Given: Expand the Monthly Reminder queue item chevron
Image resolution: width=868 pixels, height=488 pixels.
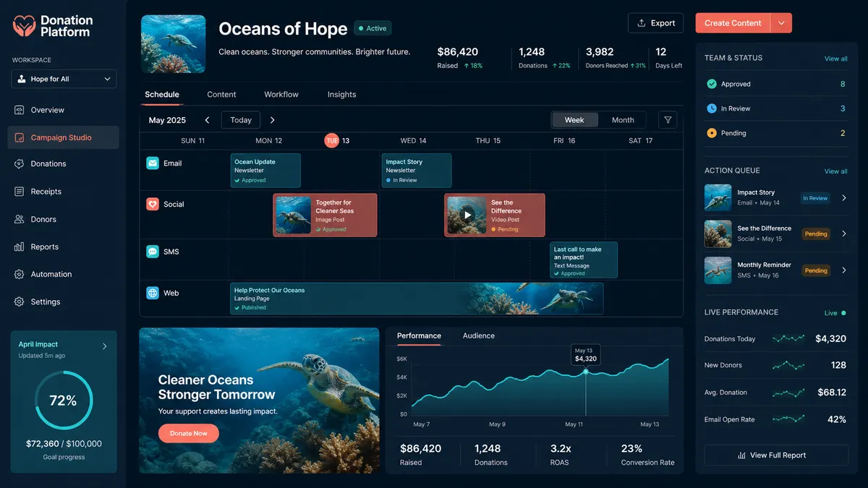Looking at the screenshot, I should 843,270.
